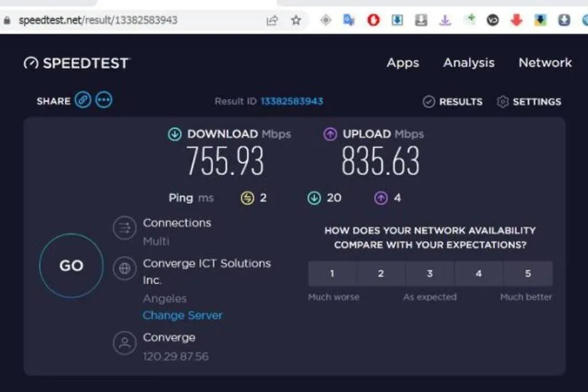Click the red down arrow extension icon
Image resolution: width=588 pixels, height=392 pixels.
coord(516,20)
